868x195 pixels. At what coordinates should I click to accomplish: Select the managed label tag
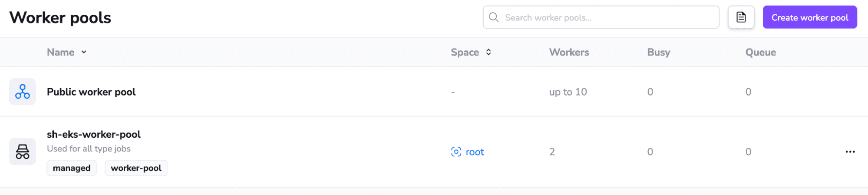pyautogui.click(x=72, y=168)
